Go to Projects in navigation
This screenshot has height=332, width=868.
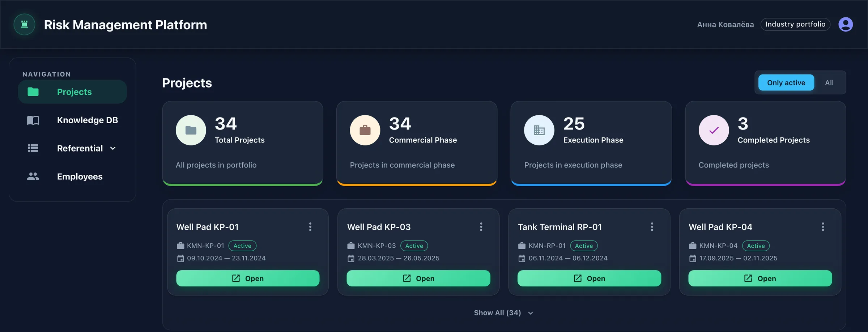pos(72,92)
